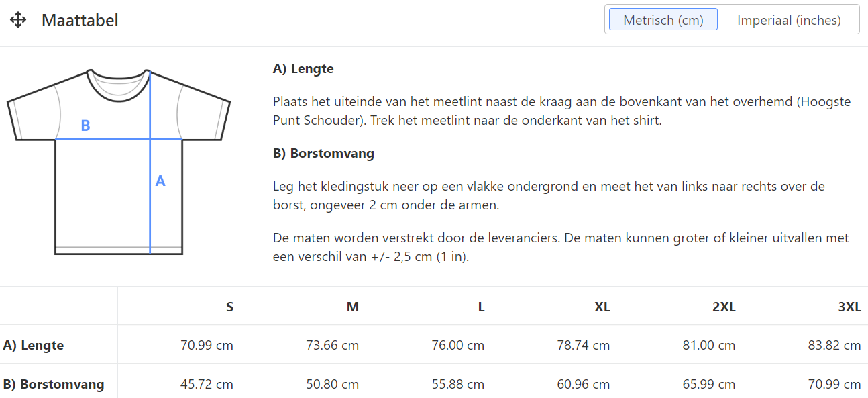Click the 60.96 cm chest value for XL
The width and height of the screenshot is (868, 398).
pyautogui.click(x=583, y=385)
